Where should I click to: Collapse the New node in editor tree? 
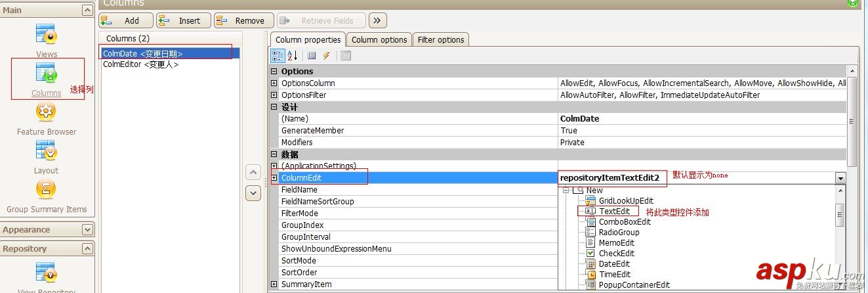[566, 190]
